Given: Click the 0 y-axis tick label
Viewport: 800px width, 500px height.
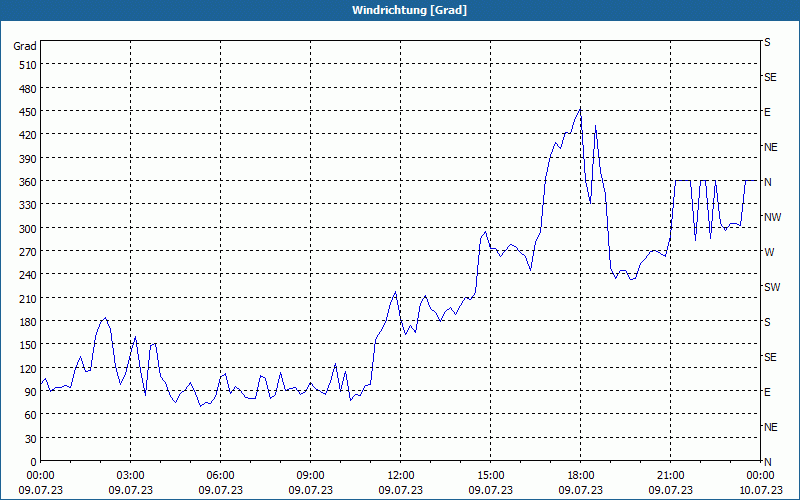Looking at the screenshot, I should pos(33,462).
